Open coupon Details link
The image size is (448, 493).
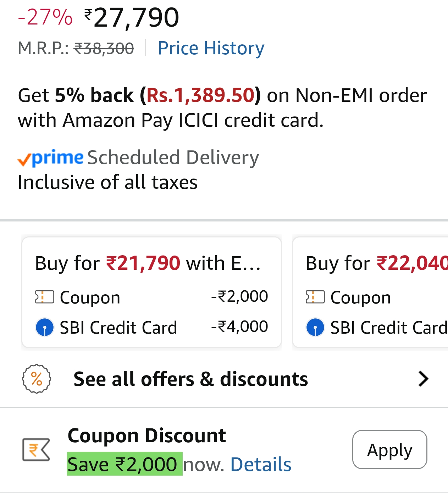[261, 464]
